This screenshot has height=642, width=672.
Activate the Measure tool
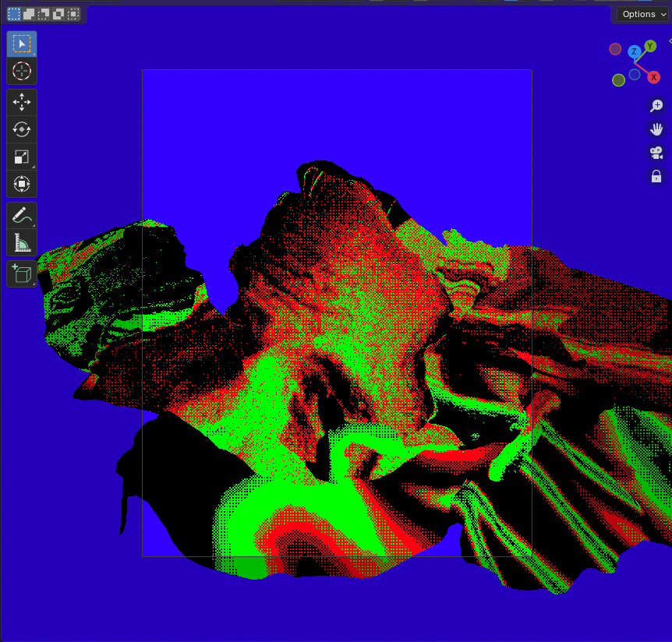(21, 242)
